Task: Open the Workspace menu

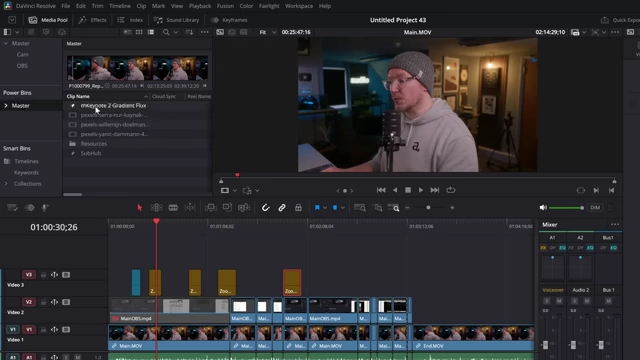Action: point(299,6)
